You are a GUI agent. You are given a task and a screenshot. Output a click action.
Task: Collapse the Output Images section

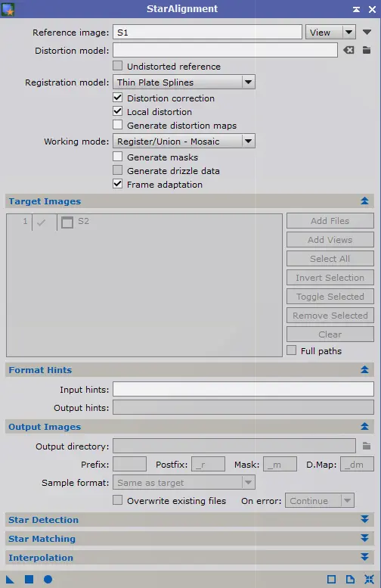coord(364,426)
